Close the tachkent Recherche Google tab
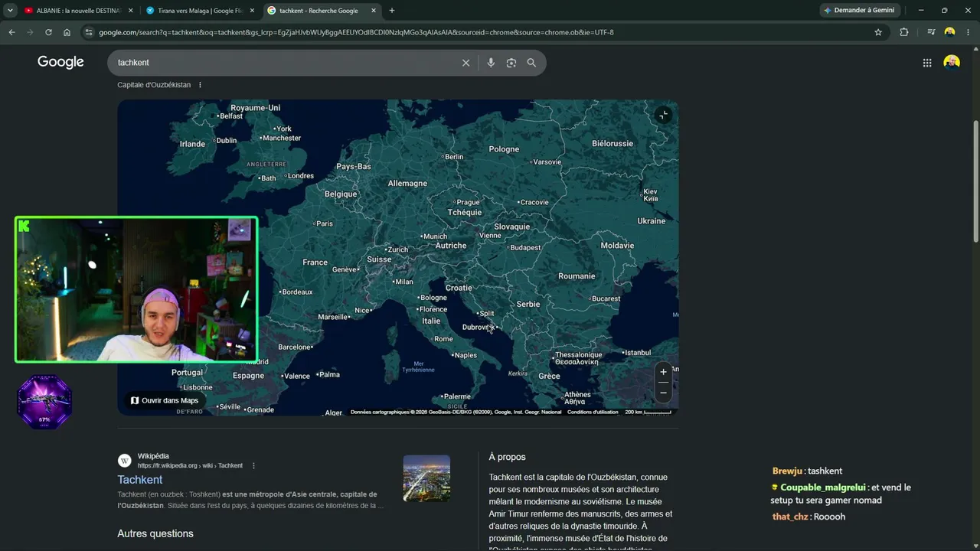The width and height of the screenshot is (980, 551). (374, 11)
